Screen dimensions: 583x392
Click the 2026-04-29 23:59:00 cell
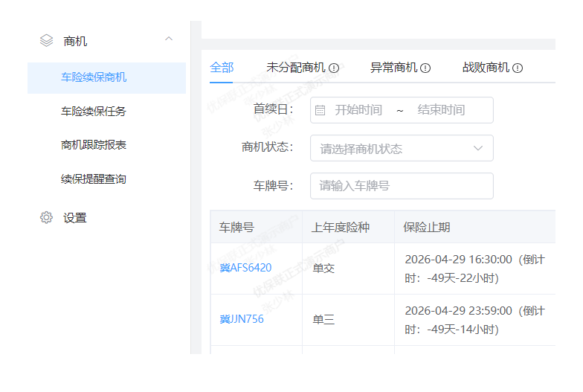(x=474, y=320)
